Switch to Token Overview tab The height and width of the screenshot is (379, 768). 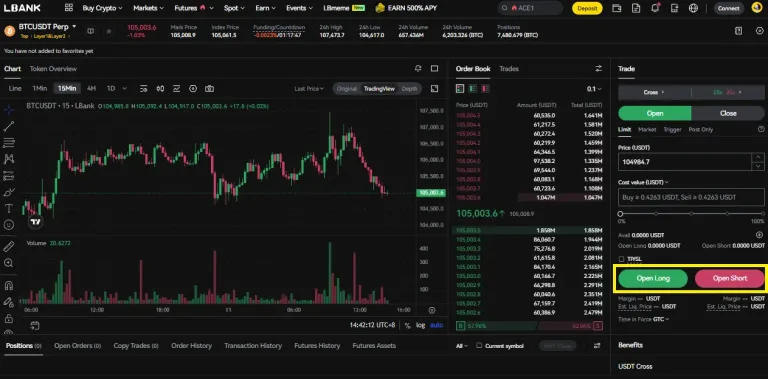click(x=53, y=69)
